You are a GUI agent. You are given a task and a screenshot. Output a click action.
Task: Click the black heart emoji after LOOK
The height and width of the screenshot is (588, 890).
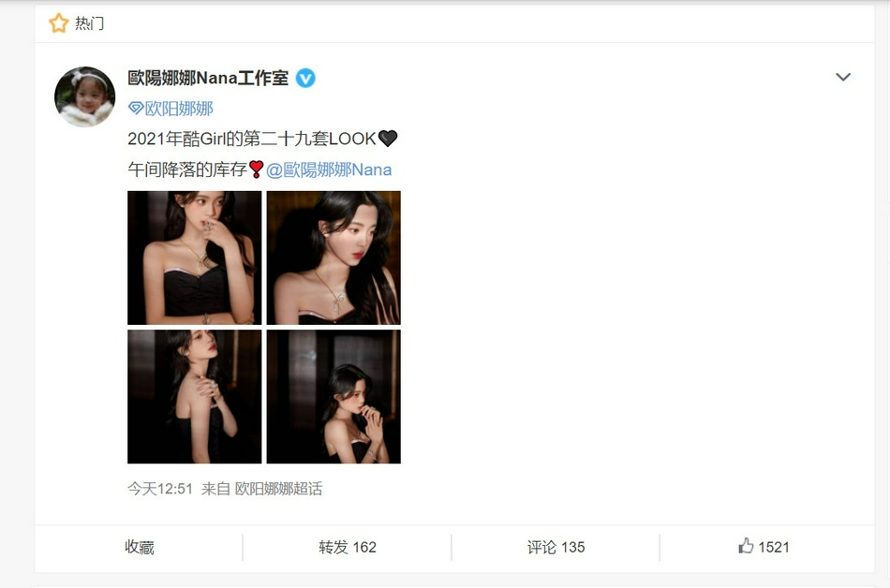coord(388,139)
